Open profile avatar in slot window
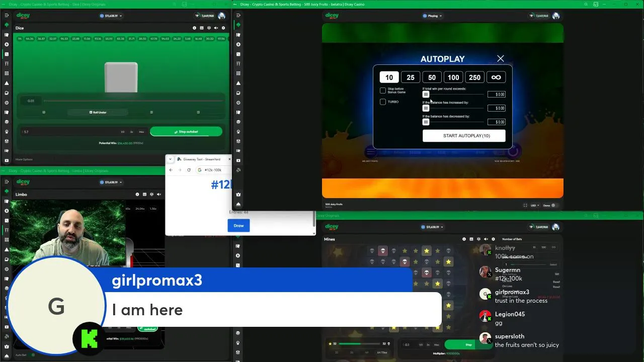 [x=555, y=16]
